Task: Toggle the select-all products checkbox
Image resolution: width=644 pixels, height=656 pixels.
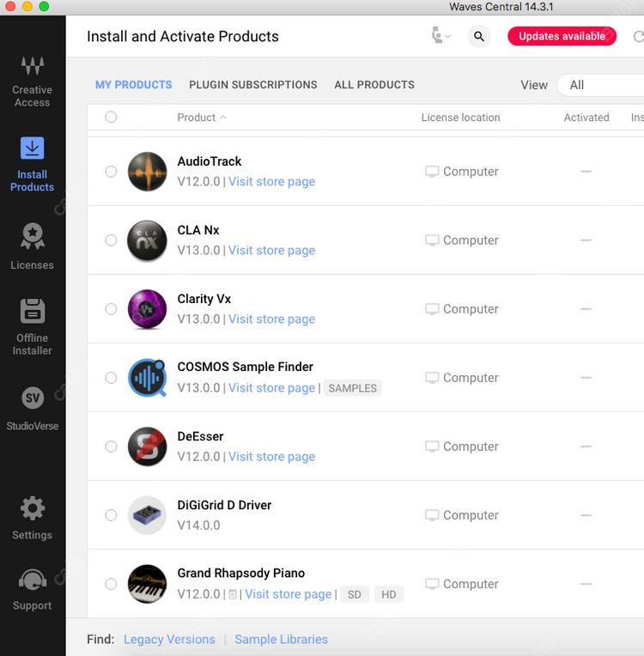Action: (111, 118)
